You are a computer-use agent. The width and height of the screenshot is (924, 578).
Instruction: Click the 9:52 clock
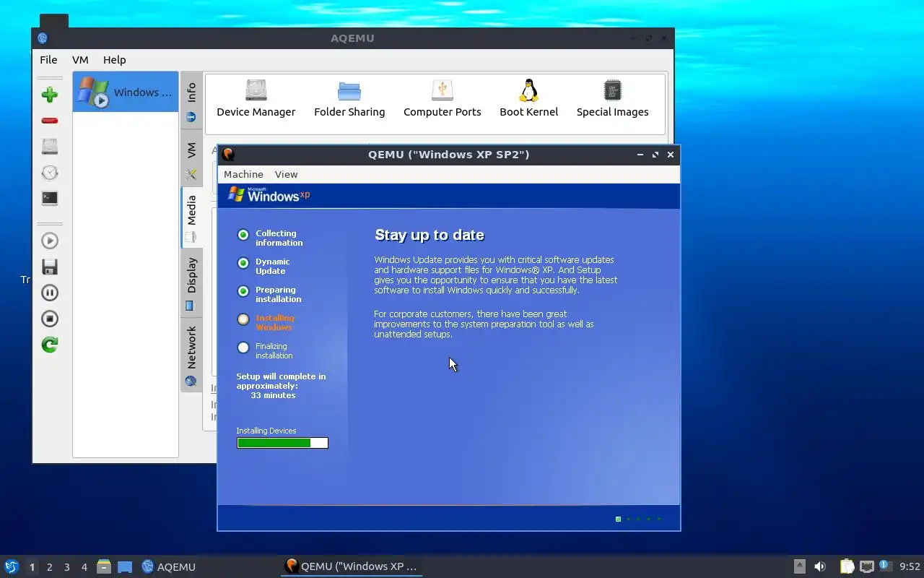click(x=910, y=566)
